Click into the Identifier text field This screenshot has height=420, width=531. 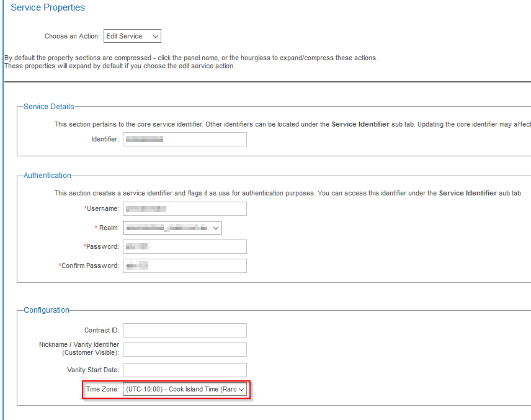(x=184, y=140)
